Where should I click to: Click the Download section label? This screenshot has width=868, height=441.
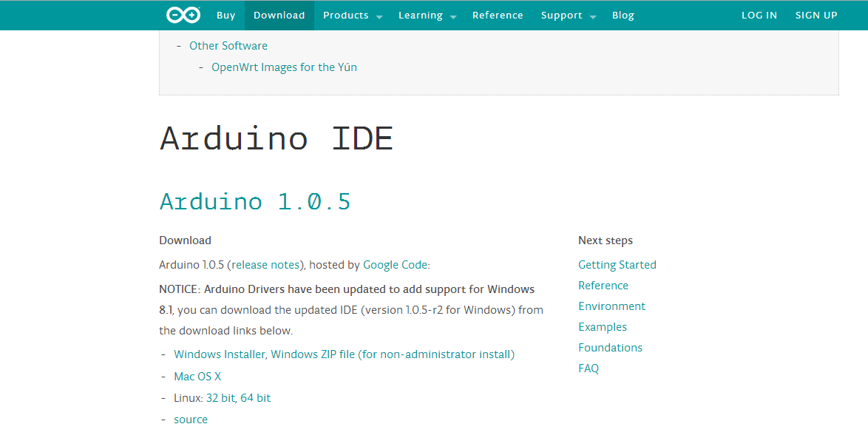186,240
